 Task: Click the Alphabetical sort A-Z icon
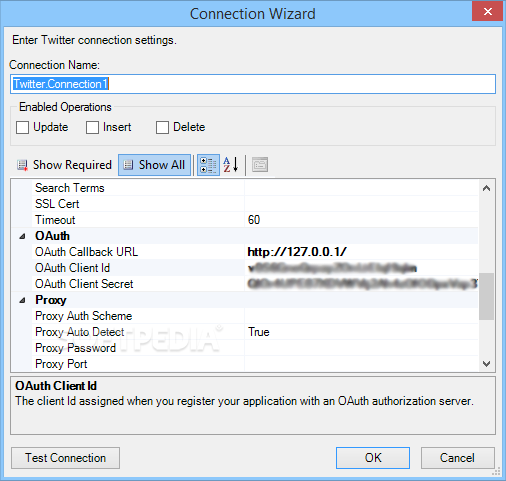231,165
